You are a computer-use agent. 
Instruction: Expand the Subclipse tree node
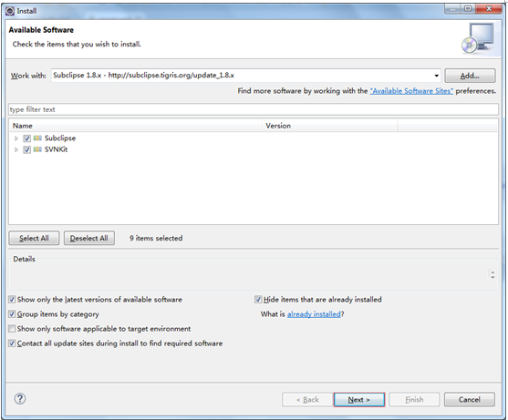click(16, 138)
